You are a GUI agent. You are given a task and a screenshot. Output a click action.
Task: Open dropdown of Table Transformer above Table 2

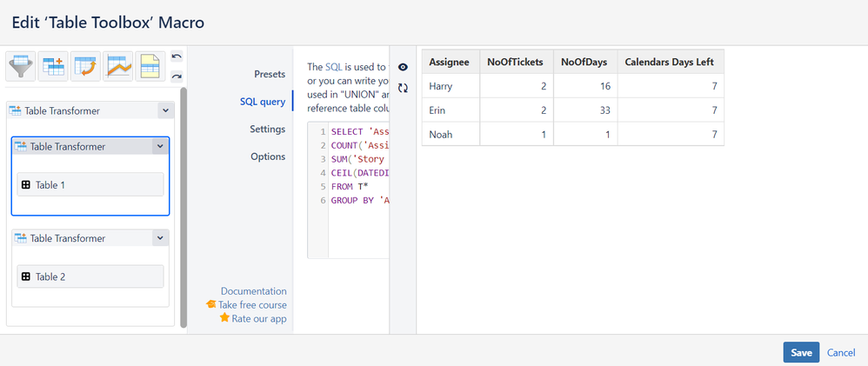158,238
